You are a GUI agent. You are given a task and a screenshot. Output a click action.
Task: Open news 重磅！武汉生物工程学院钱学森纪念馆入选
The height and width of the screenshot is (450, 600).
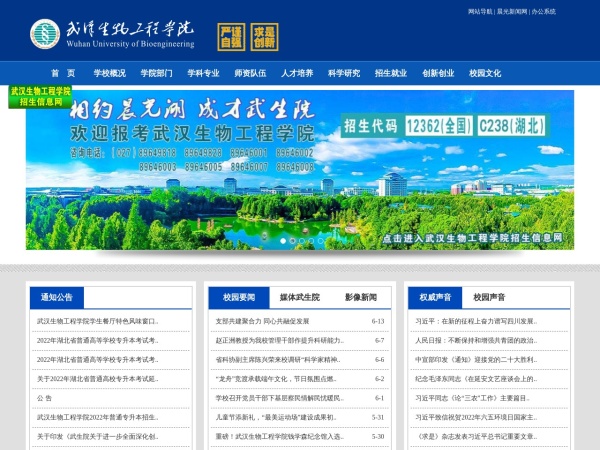(x=280, y=436)
